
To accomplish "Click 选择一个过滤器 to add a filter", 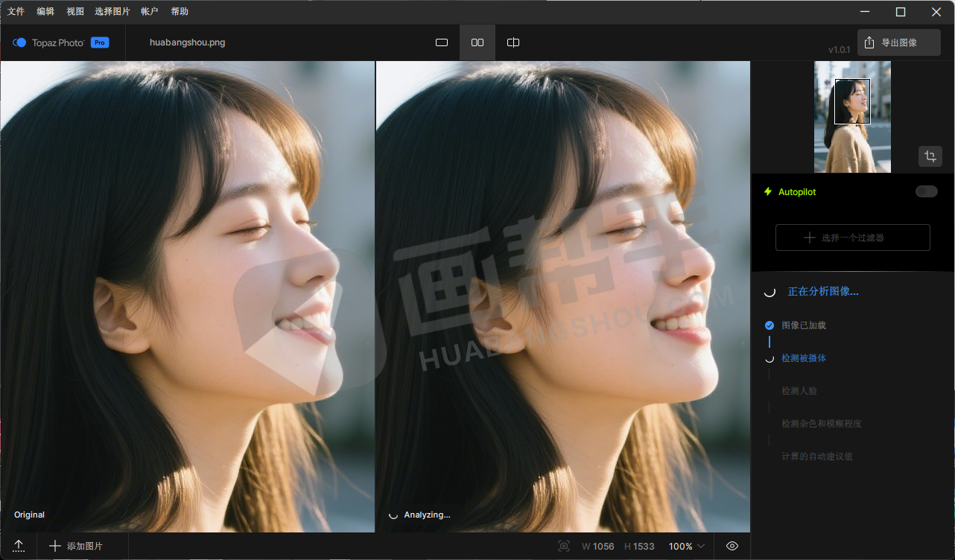I will tap(852, 238).
